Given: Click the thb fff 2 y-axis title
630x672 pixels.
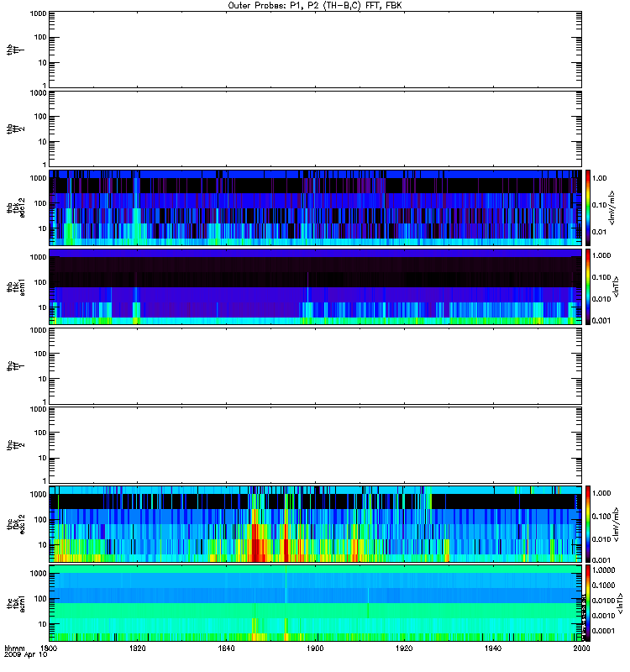Looking at the screenshot, I should point(16,129).
